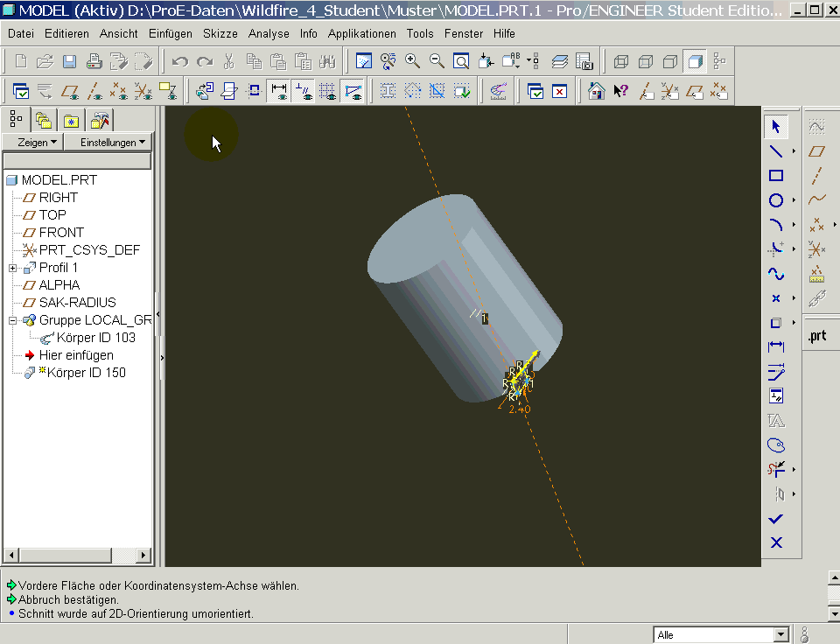Cancel the sketch with the blue X
The width and height of the screenshot is (840, 644).
coord(776,542)
